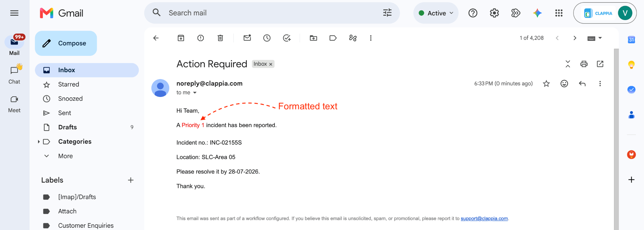644x230 pixels.
Task: Report this email as spam
Action: click(201, 38)
